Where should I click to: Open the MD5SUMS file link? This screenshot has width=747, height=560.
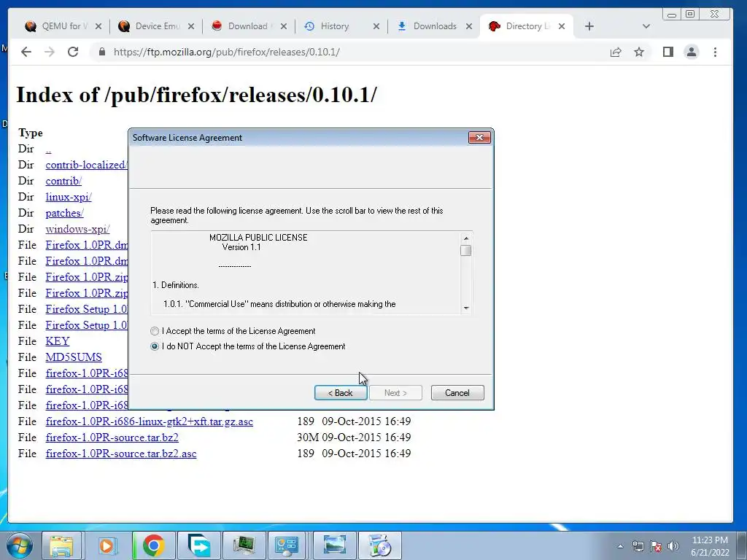point(74,357)
